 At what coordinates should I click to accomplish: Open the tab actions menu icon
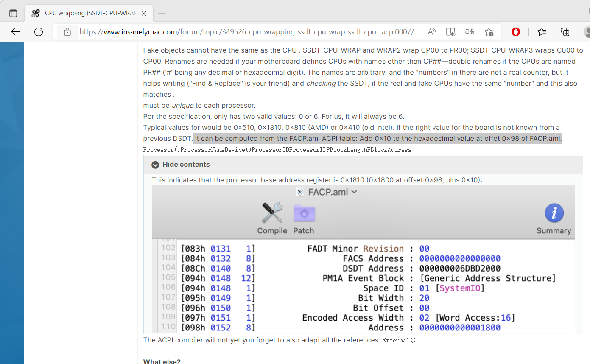pos(13,13)
